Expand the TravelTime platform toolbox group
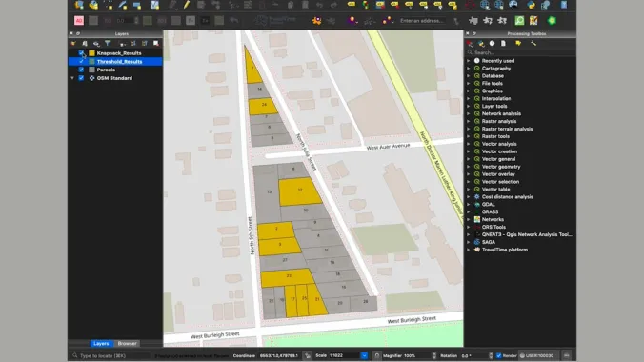Screen dimensions: 644x362 (469, 250)
